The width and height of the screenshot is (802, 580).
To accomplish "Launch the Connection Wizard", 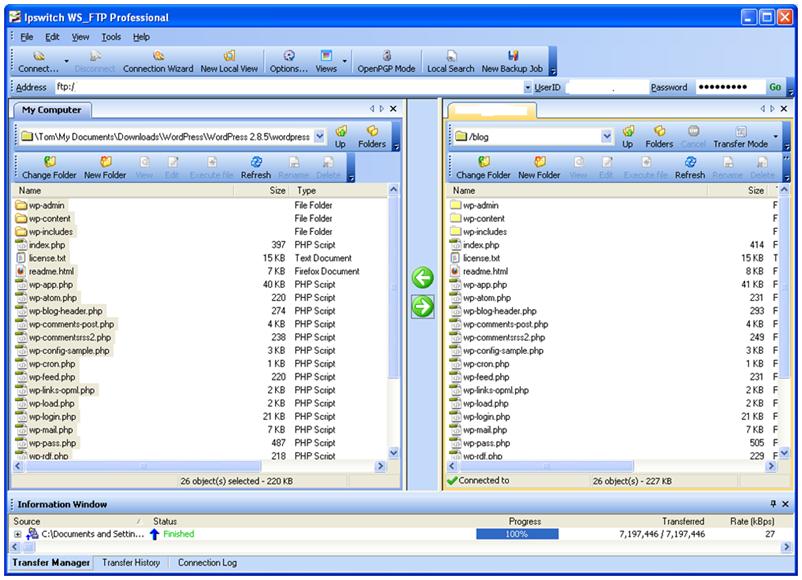I will pyautogui.click(x=158, y=61).
